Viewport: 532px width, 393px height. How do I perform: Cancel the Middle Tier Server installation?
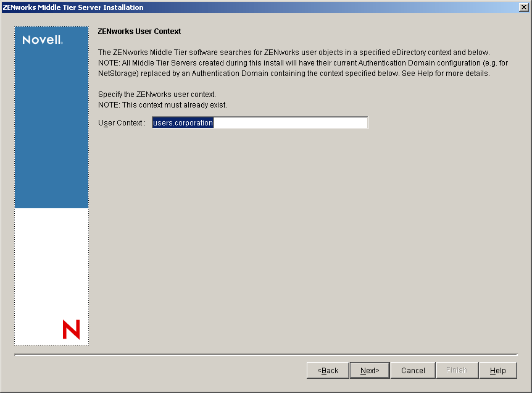(412, 370)
